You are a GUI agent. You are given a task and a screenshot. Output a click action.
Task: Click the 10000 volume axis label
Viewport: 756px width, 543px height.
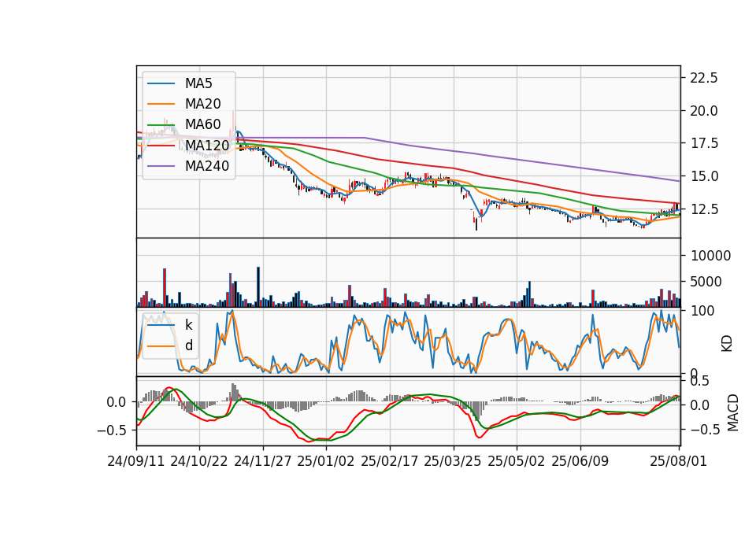[x=710, y=256]
